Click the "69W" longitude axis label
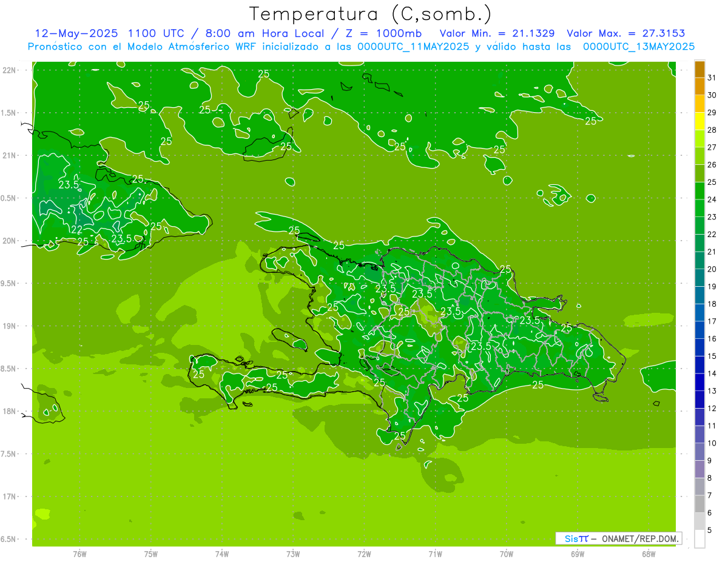728x562 pixels. (x=578, y=554)
